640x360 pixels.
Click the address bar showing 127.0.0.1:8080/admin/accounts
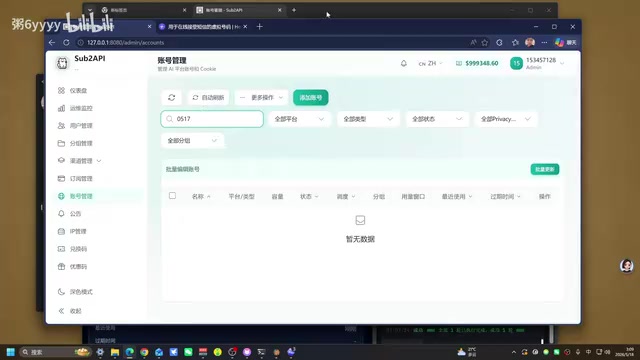[271, 42]
